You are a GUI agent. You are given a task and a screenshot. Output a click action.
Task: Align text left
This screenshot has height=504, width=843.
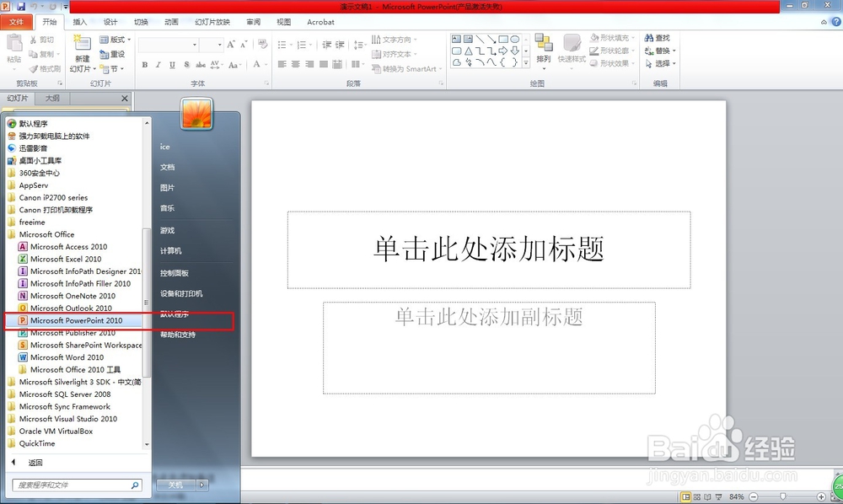[x=282, y=64]
